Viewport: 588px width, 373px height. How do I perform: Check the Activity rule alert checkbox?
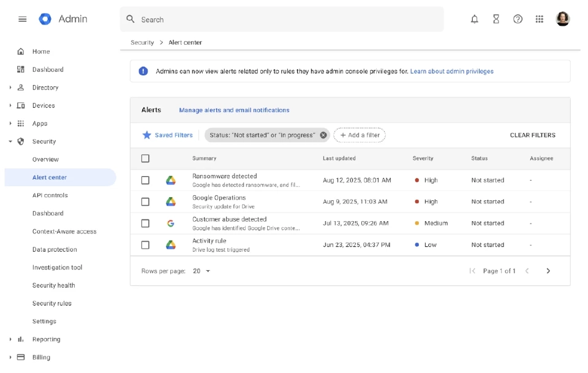(x=145, y=244)
